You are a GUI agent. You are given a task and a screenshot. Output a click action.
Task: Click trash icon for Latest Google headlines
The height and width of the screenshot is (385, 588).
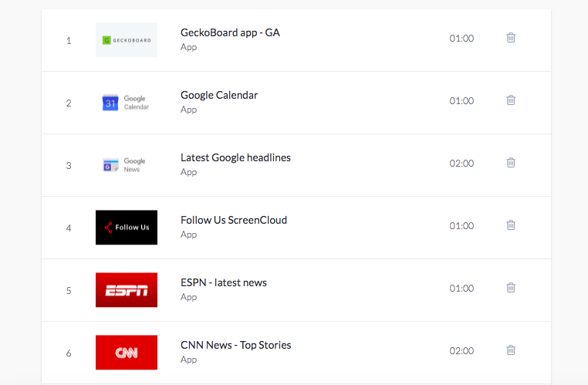click(510, 162)
